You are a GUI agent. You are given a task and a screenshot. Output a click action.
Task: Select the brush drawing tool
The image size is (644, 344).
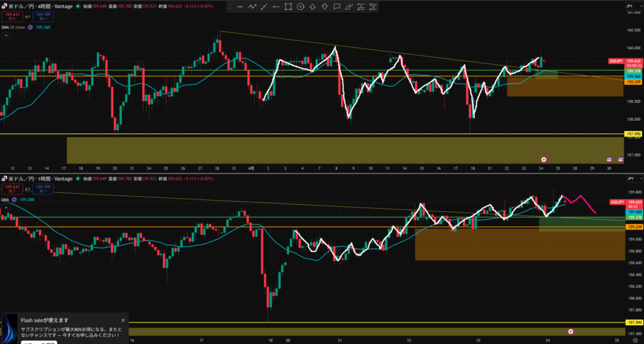click(x=348, y=7)
